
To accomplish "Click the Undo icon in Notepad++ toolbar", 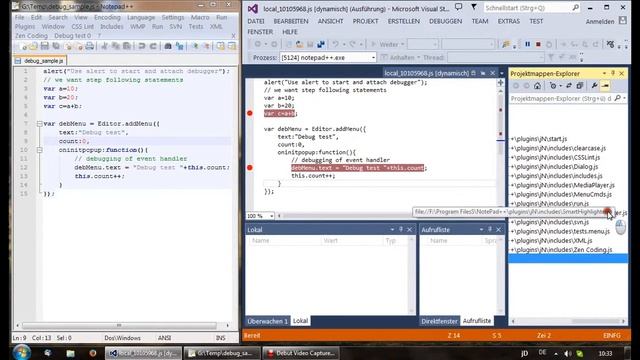I will click(x=142, y=46).
